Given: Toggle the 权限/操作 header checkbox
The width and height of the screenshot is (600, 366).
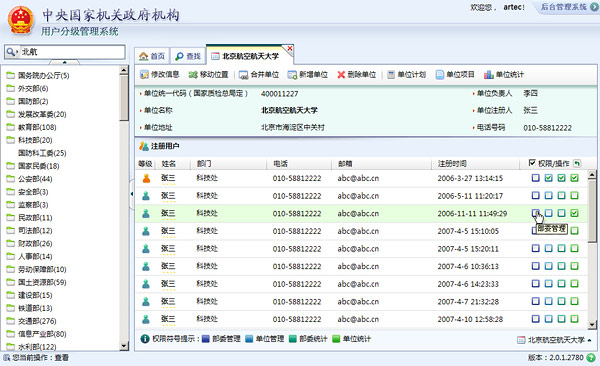Looking at the screenshot, I should coord(532,163).
